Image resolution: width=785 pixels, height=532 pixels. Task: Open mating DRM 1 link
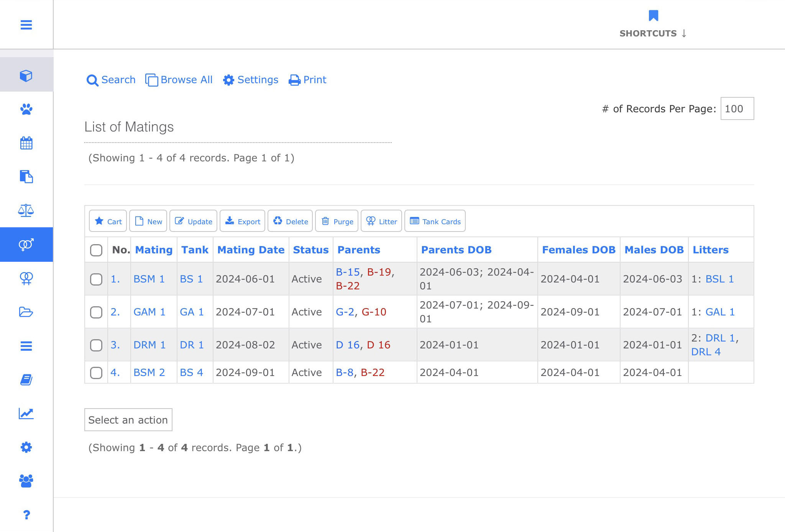149,345
